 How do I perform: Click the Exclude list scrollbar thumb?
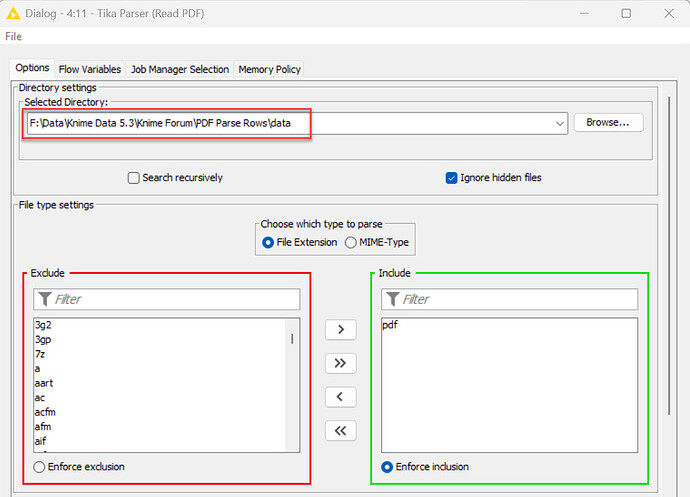(x=292, y=339)
